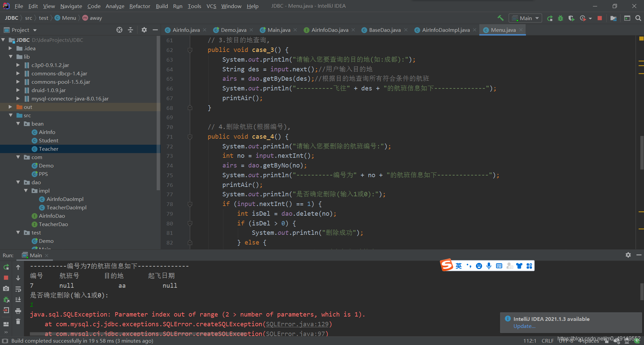The image size is (644, 345).
Task: Collapse the bean package
Action: [18, 124]
